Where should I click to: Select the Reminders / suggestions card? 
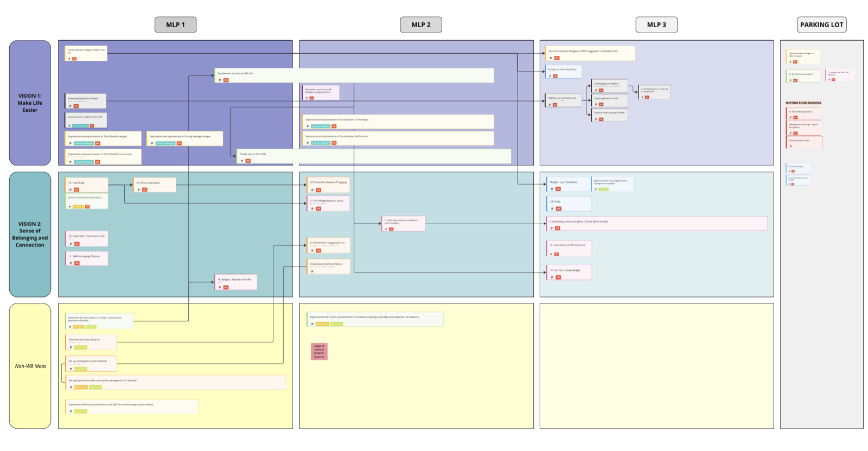point(328,245)
